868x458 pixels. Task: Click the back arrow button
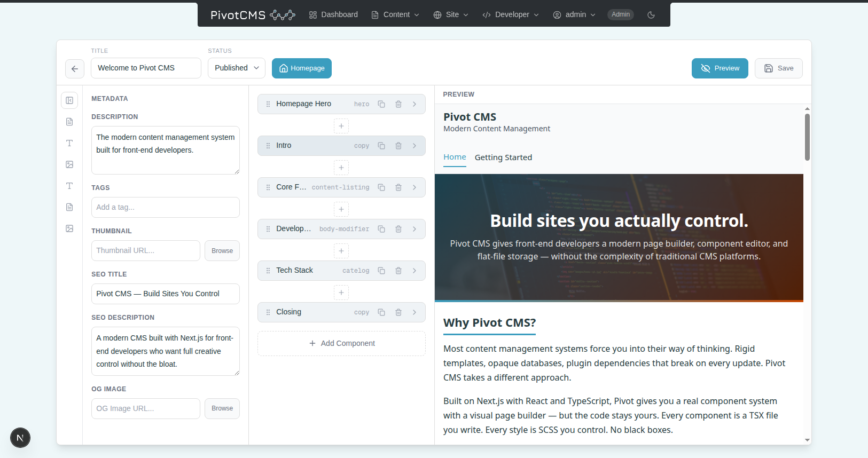coord(75,68)
